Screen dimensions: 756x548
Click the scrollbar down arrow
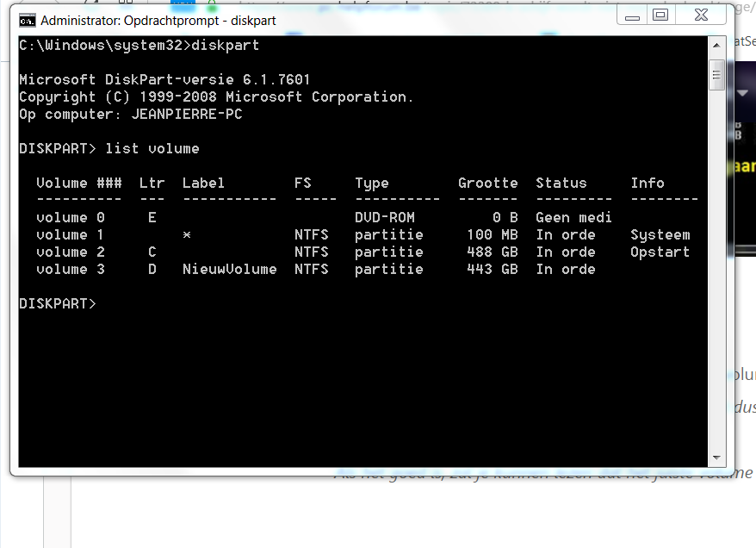[716, 458]
